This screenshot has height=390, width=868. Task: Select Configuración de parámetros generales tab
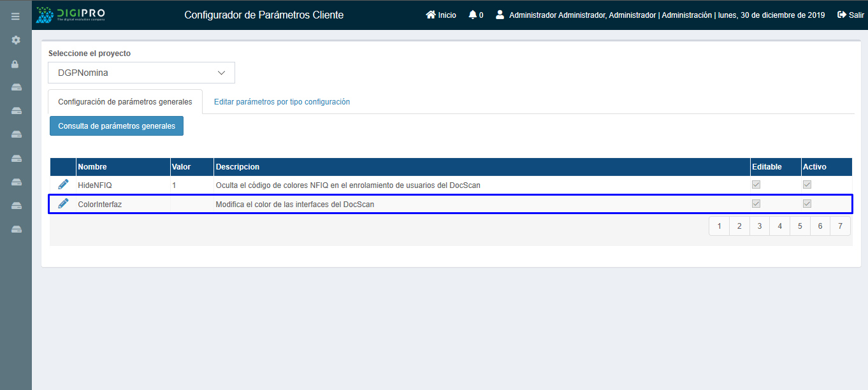pyautogui.click(x=125, y=102)
